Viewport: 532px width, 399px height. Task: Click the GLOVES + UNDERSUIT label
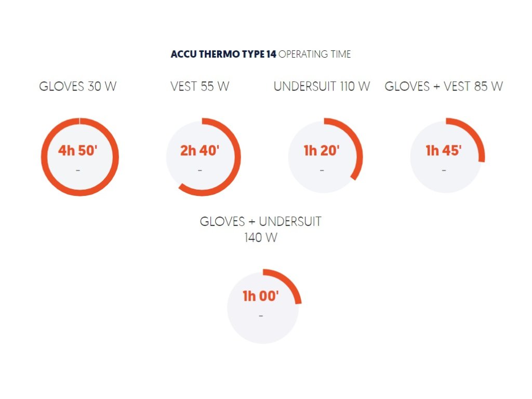click(261, 221)
